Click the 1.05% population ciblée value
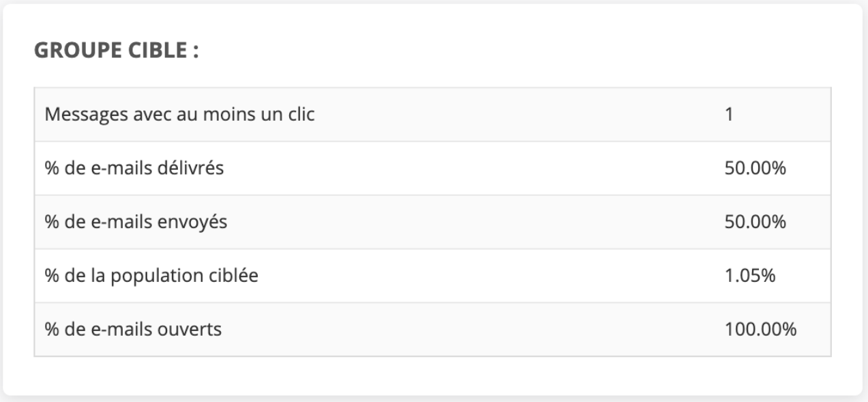The image size is (868, 402). click(750, 276)
